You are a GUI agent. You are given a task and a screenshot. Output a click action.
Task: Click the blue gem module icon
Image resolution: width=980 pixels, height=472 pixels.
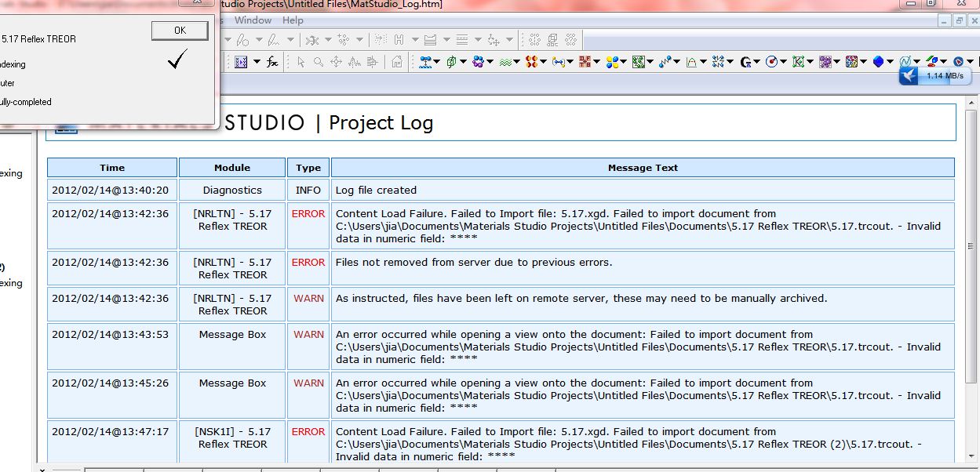878,62
